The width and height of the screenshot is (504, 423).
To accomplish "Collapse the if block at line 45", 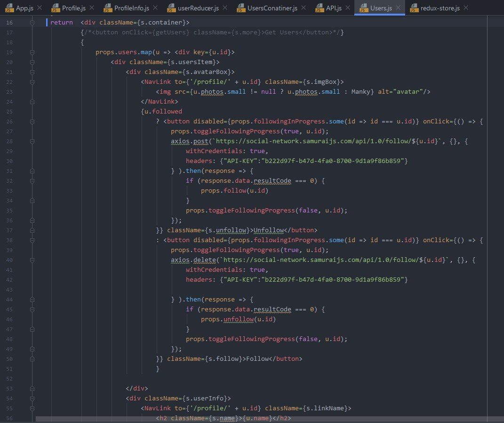I will (x=32, y=309).
